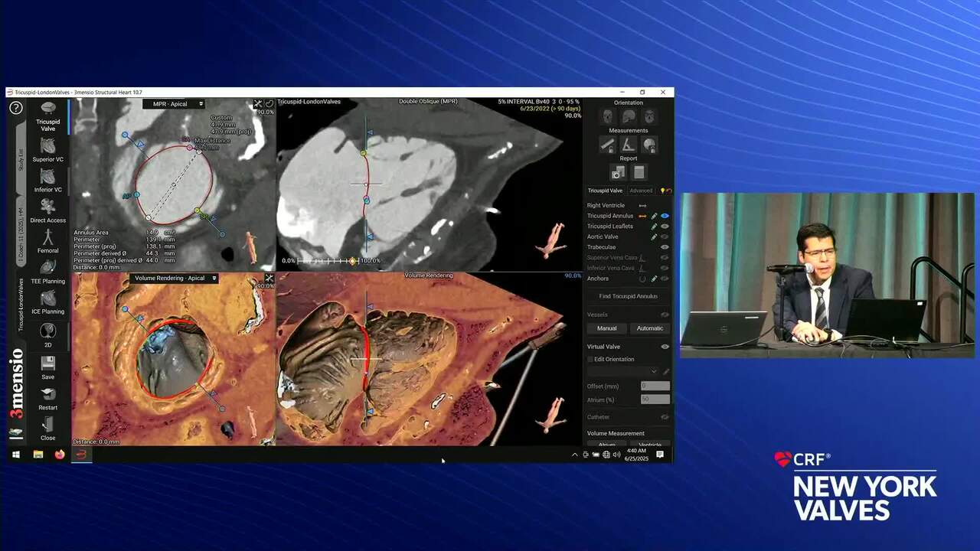This screenshot has height=551, width=980.
Task: Click the tools icon in Volume Rendering Apical
Action: click(269, 278)
